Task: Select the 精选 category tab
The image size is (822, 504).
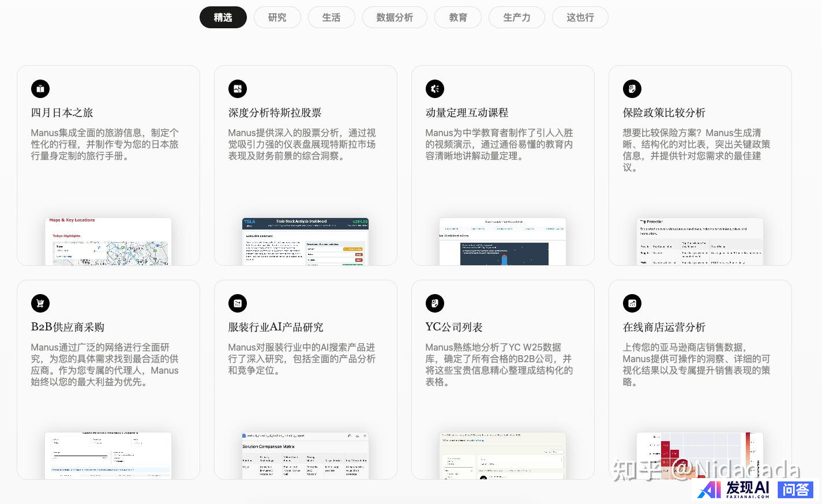Action: pos(223,17)
